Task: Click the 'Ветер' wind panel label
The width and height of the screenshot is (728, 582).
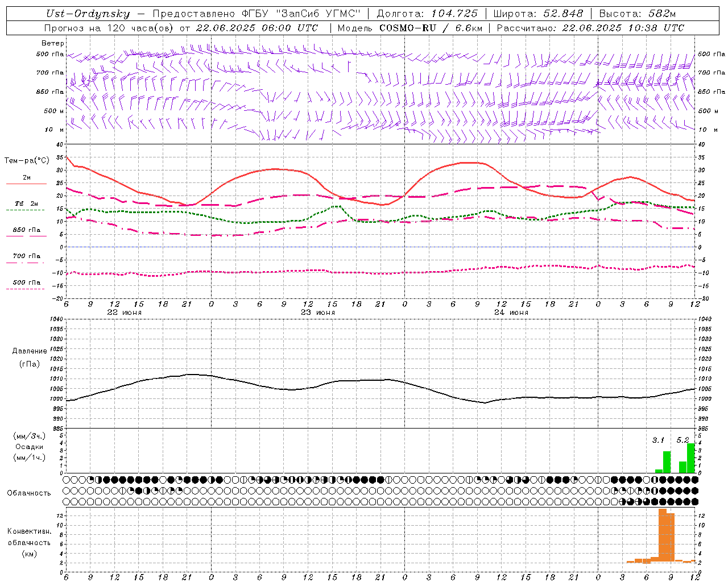Action: pyautogui.click(x=53, y=43)
